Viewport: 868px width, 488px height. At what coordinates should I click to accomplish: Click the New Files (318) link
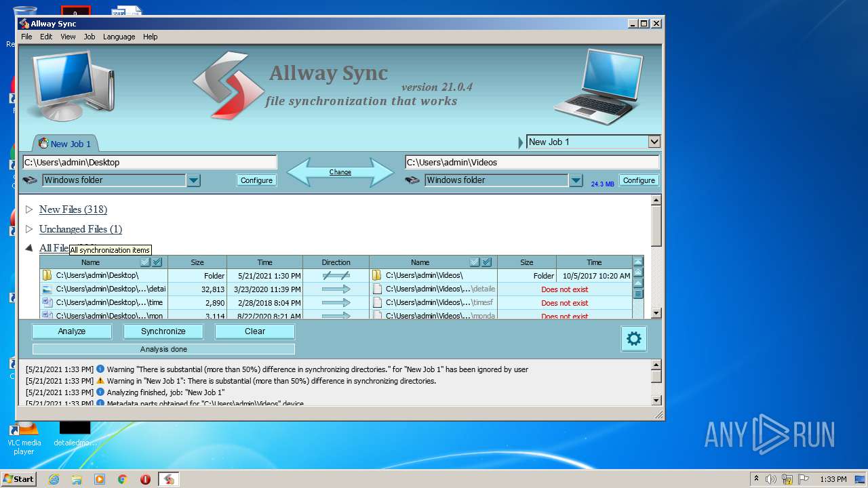[x=73, y=209]
